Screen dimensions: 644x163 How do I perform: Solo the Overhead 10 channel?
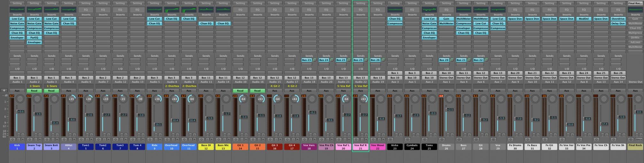click(177, 135)
